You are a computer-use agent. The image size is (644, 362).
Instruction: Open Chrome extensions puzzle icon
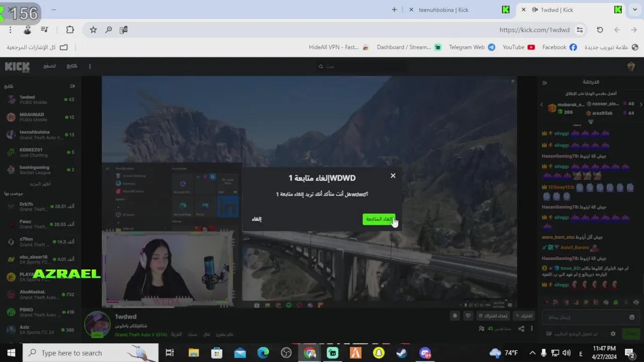(x=70, y=30)
